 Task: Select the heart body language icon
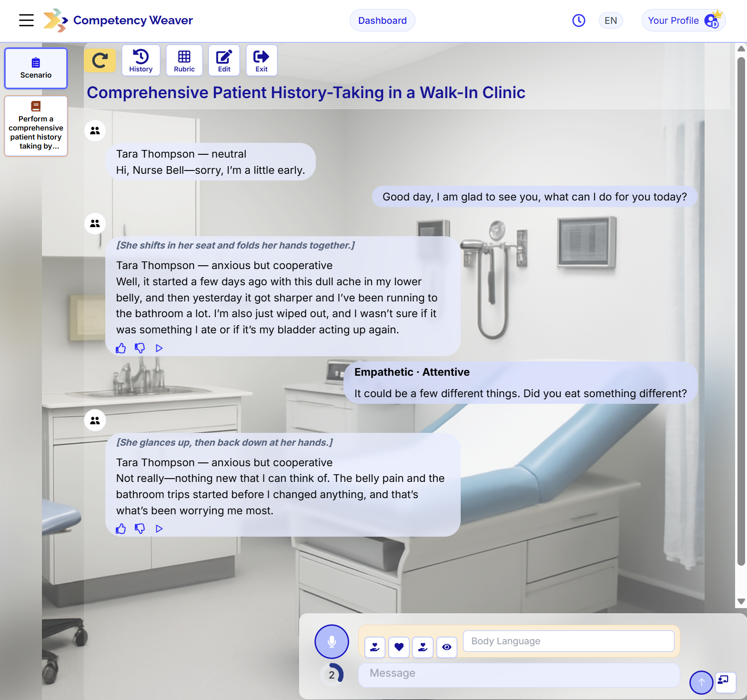[399, 647]
